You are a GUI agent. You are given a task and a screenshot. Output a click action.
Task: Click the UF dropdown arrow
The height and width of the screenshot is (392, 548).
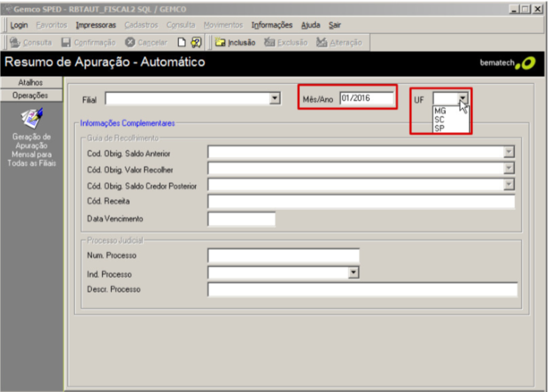pyautogui.click(x=463, y=98)
